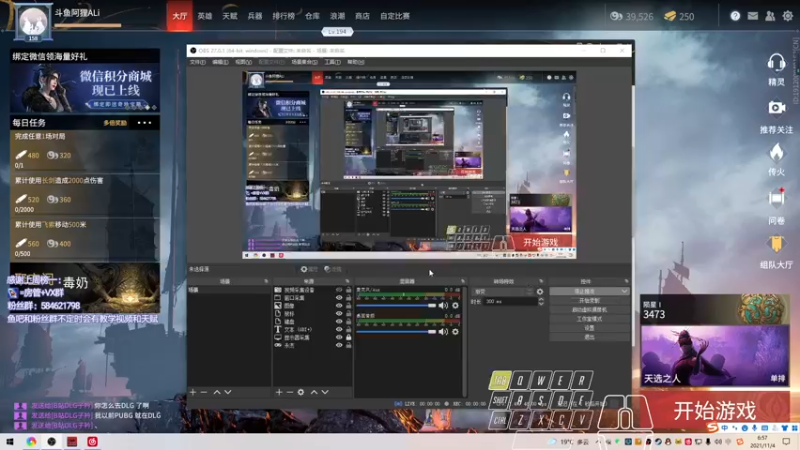Screen dimensions: 800x450
Task: Mute the 麦克风/Aux speaker icon
Action: (x=443, y=305)
